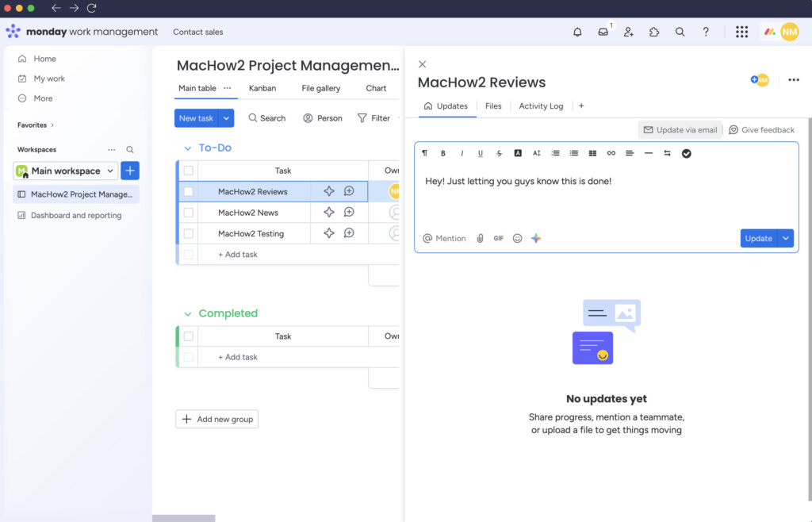
Task: Open the Activity Log tab
Action: [x=541, y=106]
